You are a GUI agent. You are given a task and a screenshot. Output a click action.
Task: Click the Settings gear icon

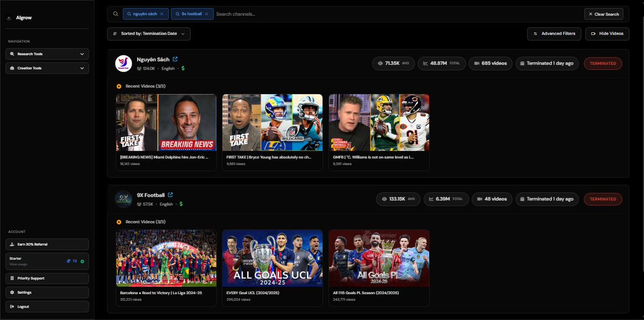tap(12, 293)
